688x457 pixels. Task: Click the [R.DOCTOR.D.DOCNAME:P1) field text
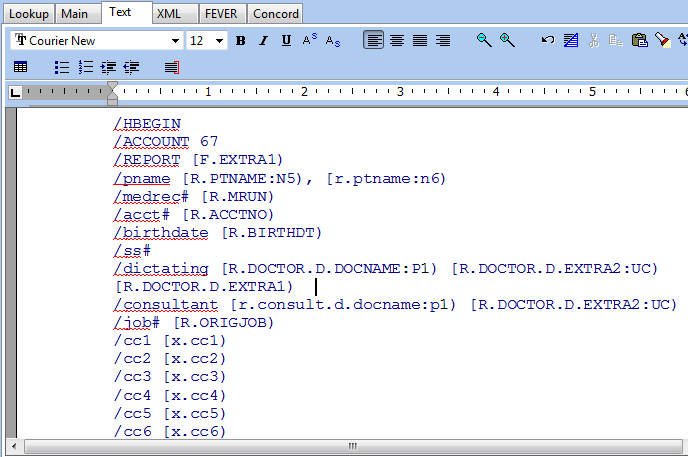[x=329, y=268]
